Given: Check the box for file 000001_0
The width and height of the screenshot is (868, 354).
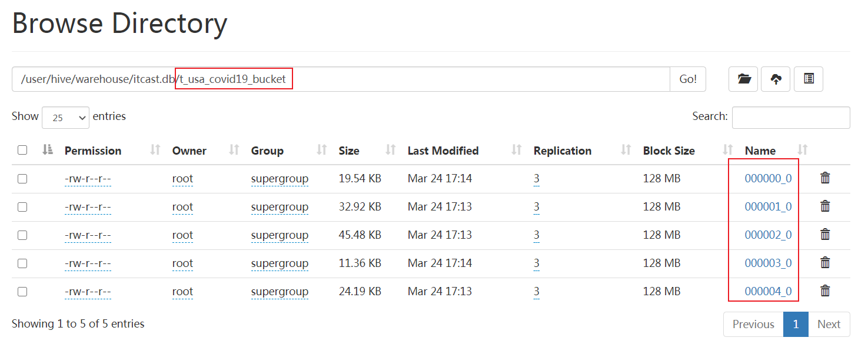Looking at the screenshot, I should (x=22, y=207).
